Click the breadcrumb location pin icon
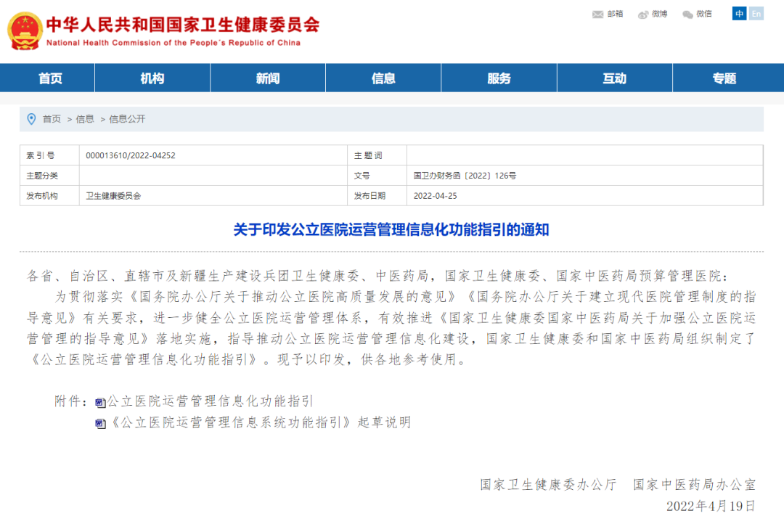Screen dimensions: 784x532 click(31, 119)
